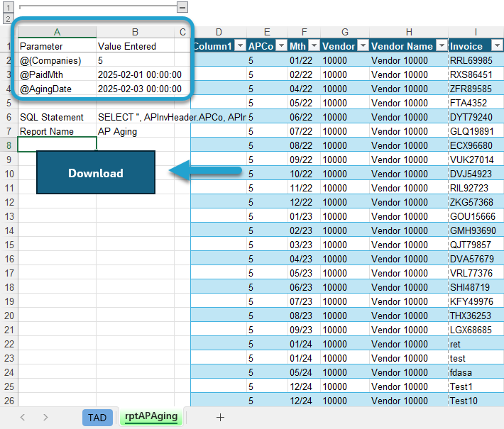The image size is (504, 429).
Task: Select column E header
Action: pyautogui.click(x=267, y=32)
